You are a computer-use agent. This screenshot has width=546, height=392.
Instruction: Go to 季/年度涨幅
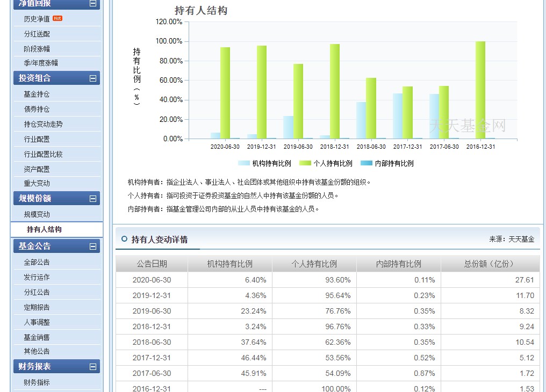tap(41, 63)
